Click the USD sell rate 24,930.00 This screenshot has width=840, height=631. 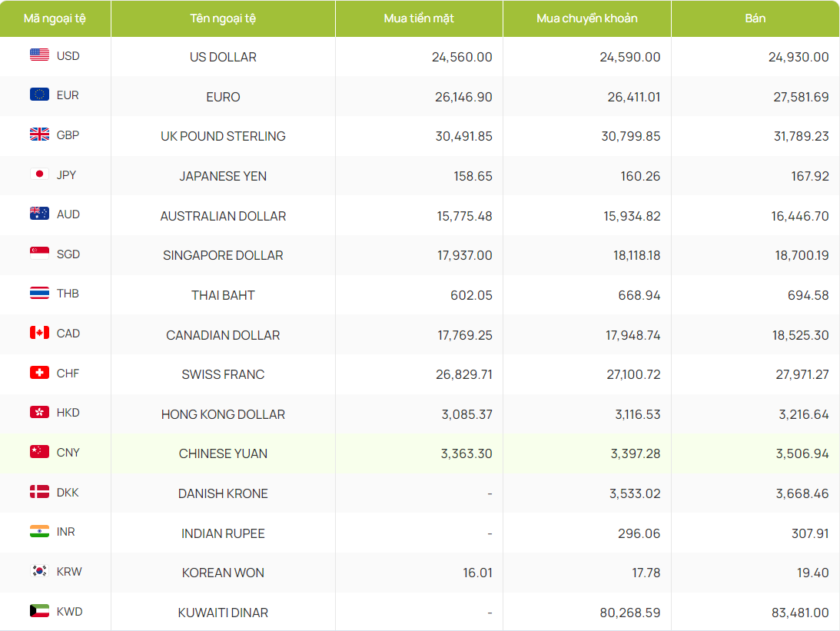pos(798,57)
